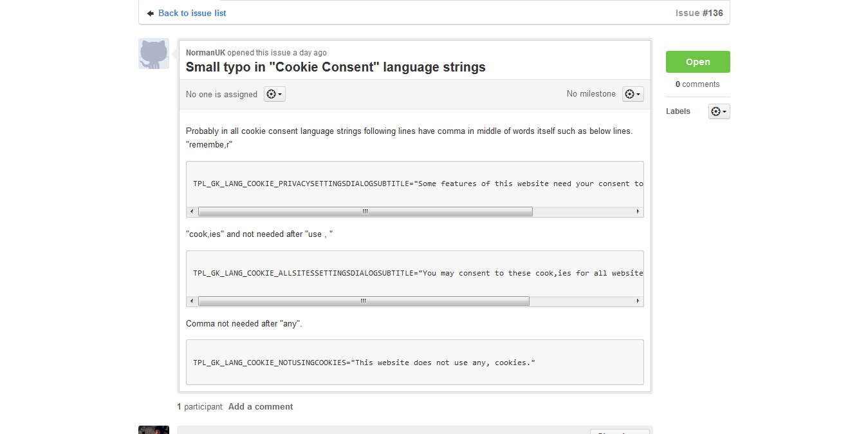Screen dimensions: 868x434
Task: Click the NOTUSINGCOOKIES code line
Action: tap(364, 363)
